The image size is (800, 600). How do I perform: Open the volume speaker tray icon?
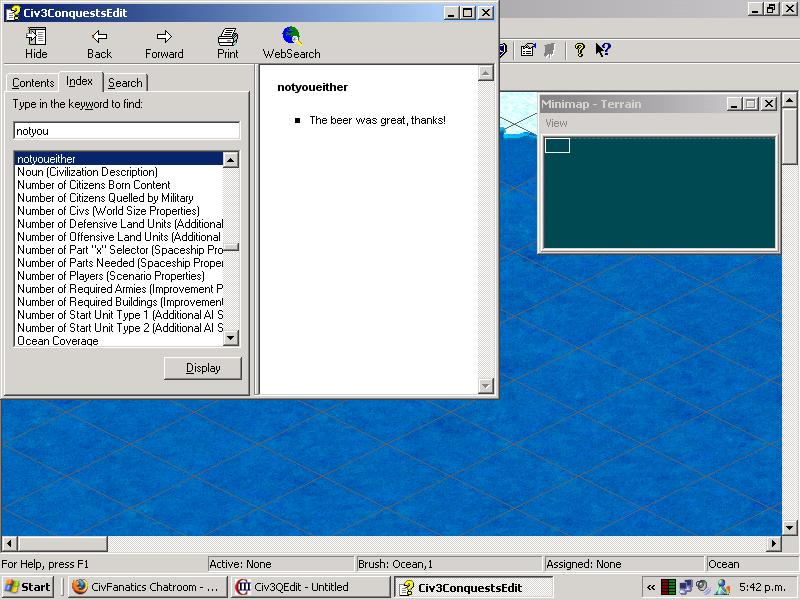[x=704, y=587]
